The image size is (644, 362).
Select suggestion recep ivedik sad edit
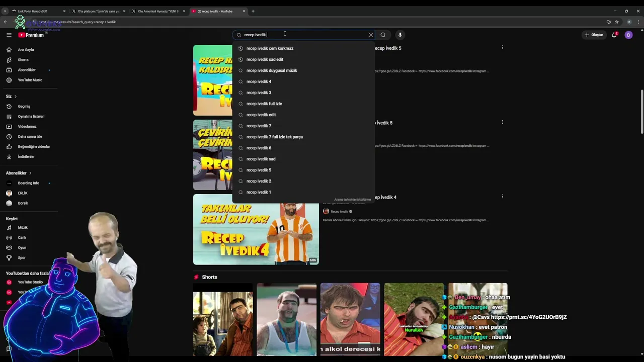point(303,59)
